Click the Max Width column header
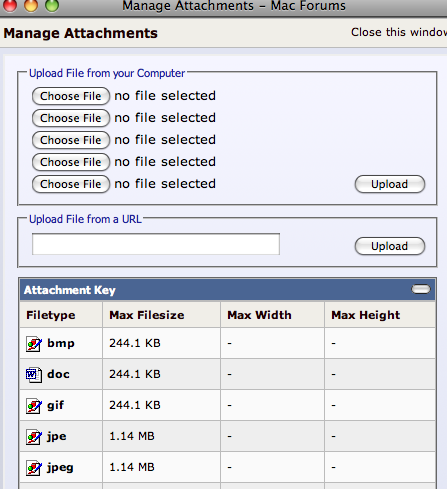 point(259,315)
